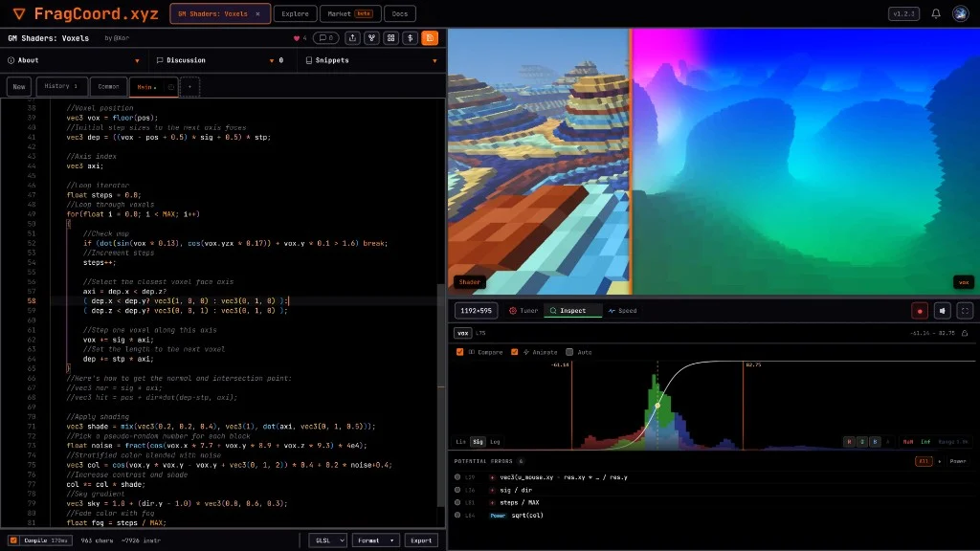The image size is (980, 551).
Task: Toggle the alpha channel A button
Action: [887, 442]
